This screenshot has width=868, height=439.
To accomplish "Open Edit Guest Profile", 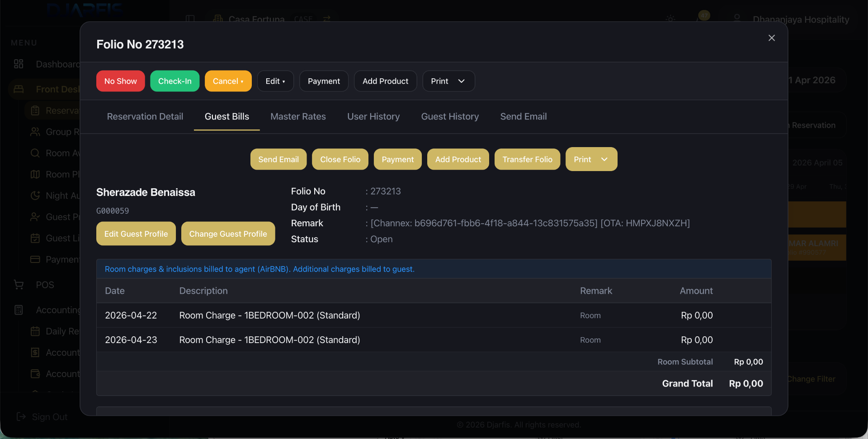I will (x=136, y=234).
